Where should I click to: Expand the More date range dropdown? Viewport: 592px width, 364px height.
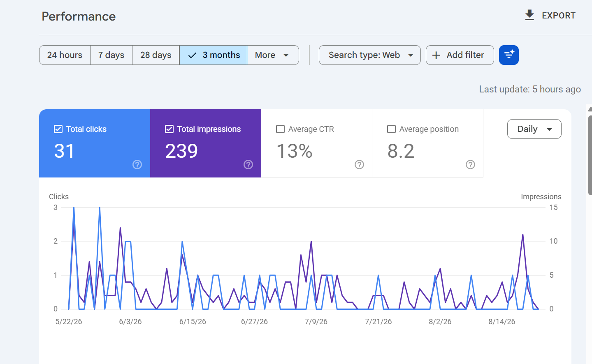(273, 55)
